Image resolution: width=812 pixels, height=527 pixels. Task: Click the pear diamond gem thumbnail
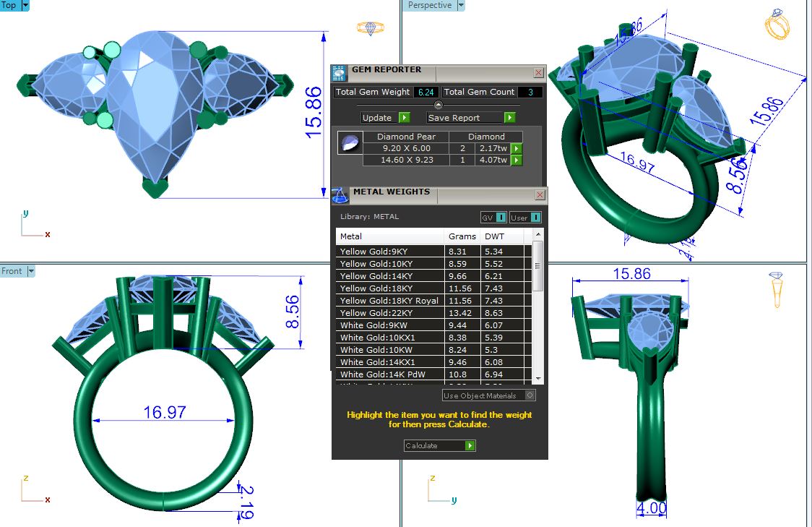[349, 143]
